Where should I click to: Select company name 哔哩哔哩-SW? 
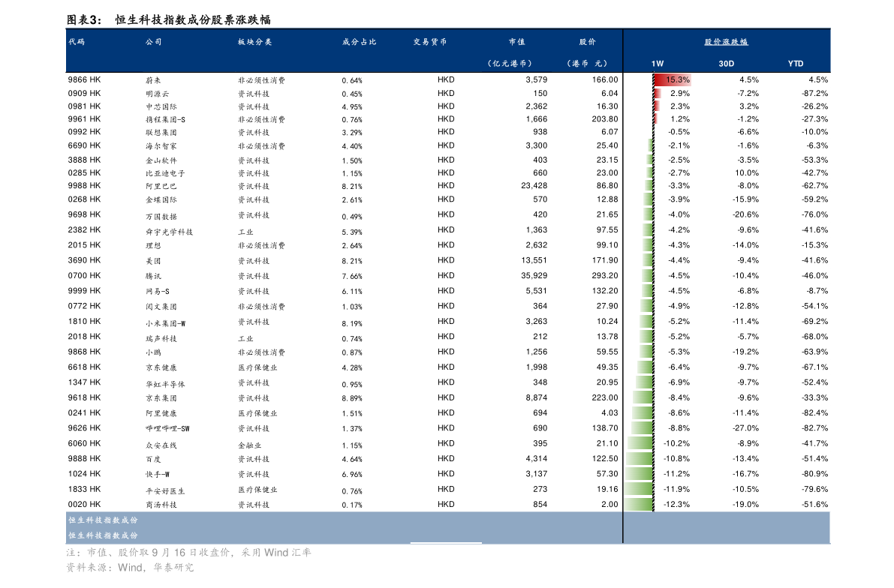167,428
